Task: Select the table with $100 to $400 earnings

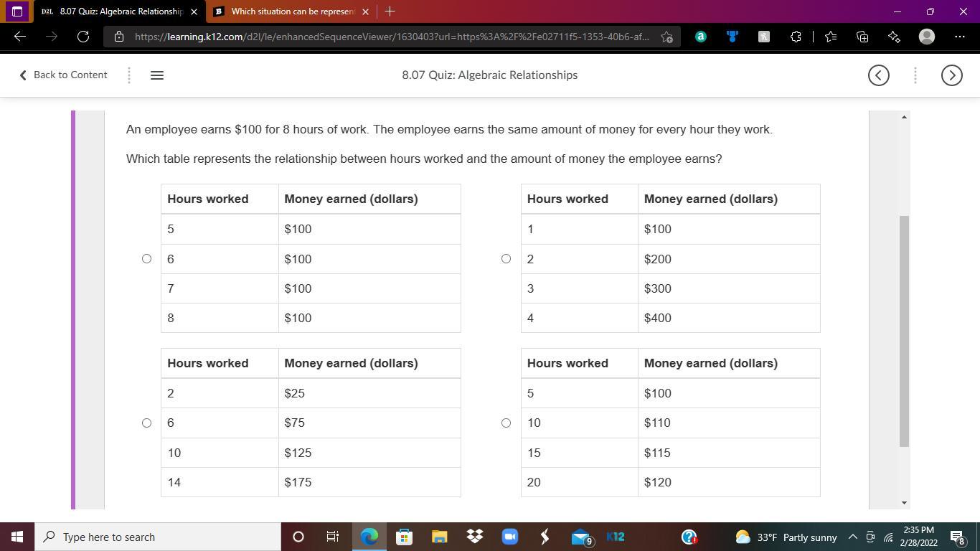Action: tap(507, 258)
